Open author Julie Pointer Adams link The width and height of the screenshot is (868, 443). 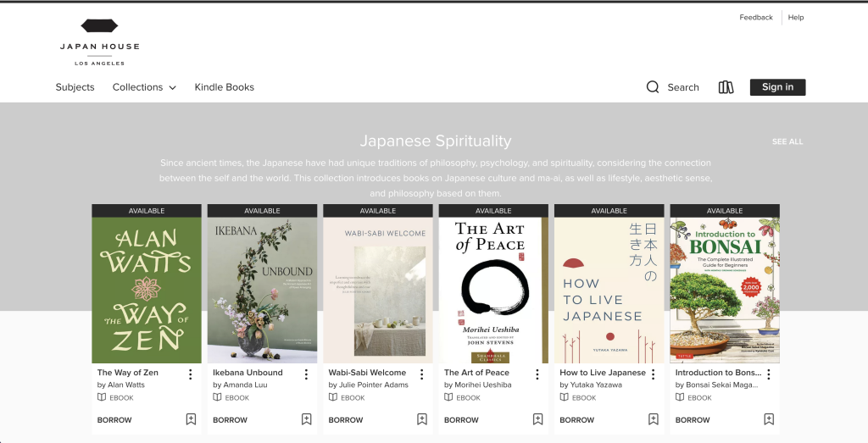(x=374, y=385)
